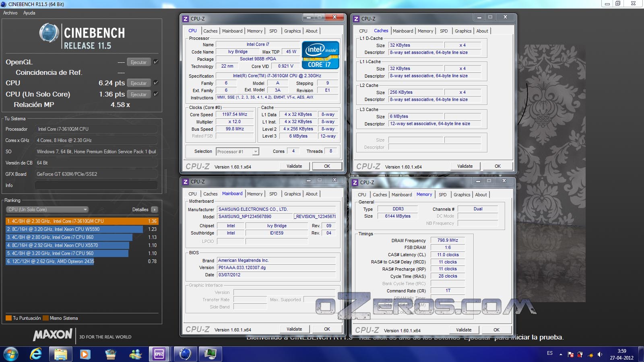The width and height of the screenshot is (644, 362).
Task: Select ranking row Intel Core i7 CPU 860
Action: pos(69,237)
